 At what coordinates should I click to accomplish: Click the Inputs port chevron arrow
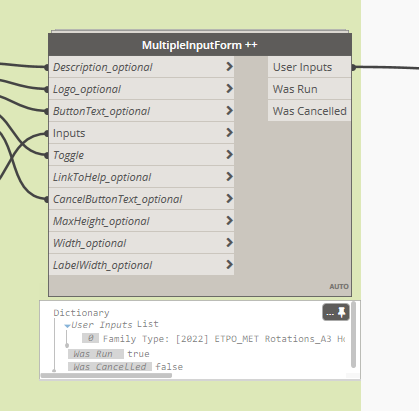(229, 133)
